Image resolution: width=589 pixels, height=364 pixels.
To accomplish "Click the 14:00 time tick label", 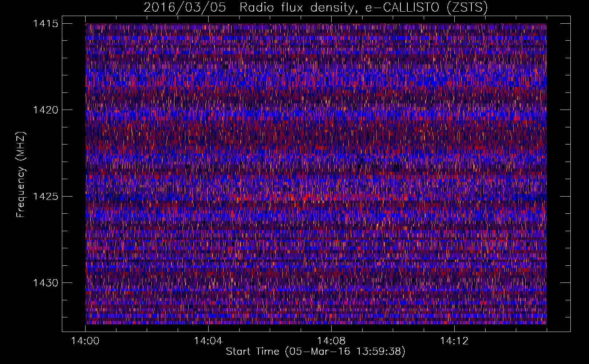I will point(85,341).
